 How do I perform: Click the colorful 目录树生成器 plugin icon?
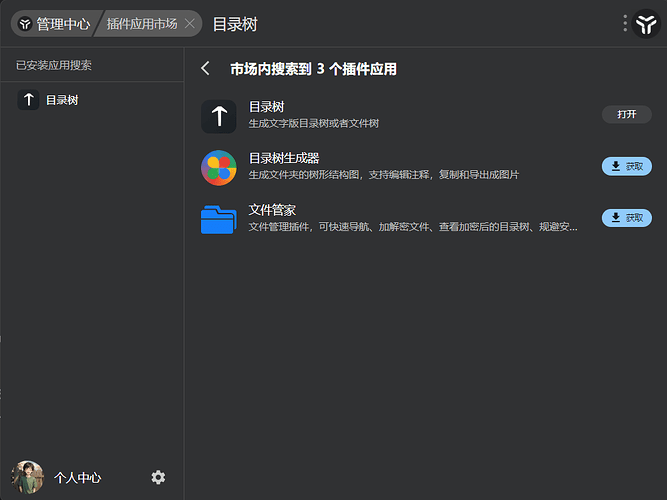pyautogui.click(x=218, y=167)
